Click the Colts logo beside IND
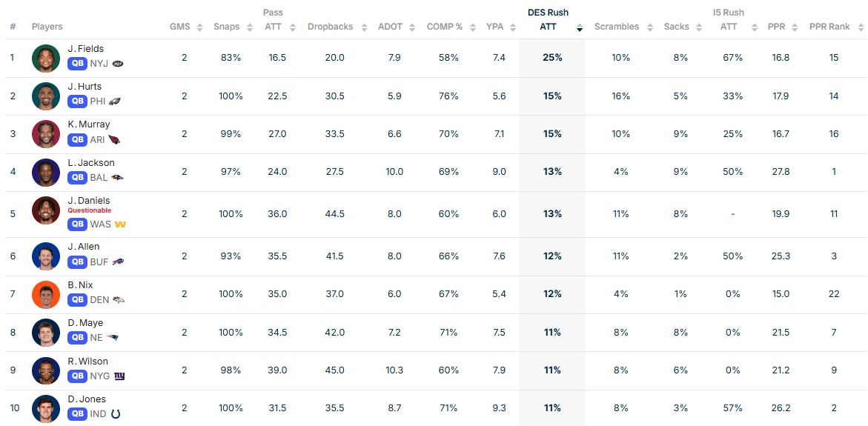This screenshot has height=426, width=868. click(x=116, y=415)
